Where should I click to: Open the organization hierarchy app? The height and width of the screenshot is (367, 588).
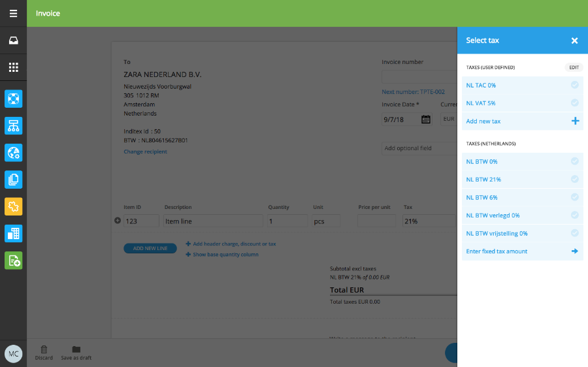pos(14,126)
